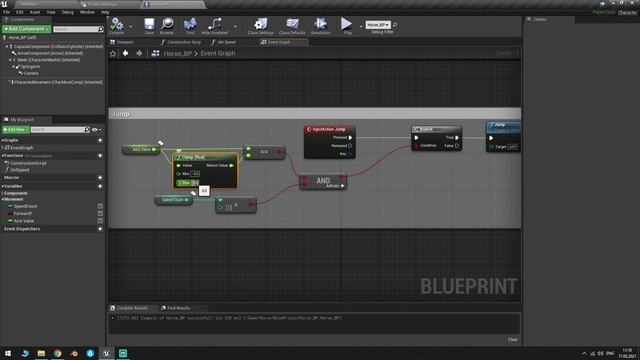Click the Horse_BP breadcrumb link
Screen dimensions: 640x360
pyautogui.click(x=178, y=53)
